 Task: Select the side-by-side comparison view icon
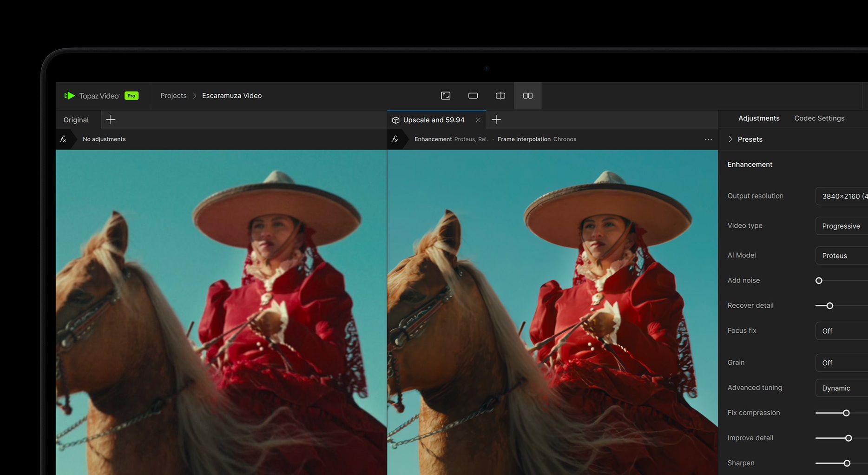[528, 96]
